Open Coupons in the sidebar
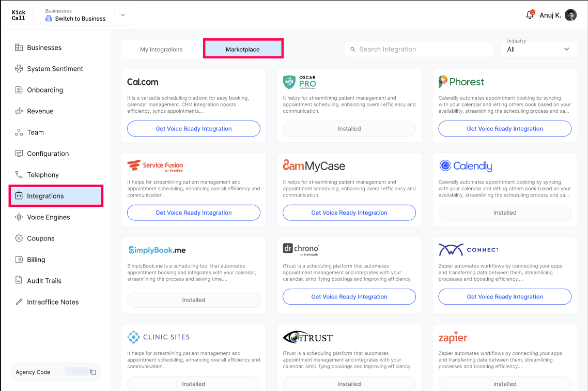The image size is (588, 391). click(x=40, y=238)
